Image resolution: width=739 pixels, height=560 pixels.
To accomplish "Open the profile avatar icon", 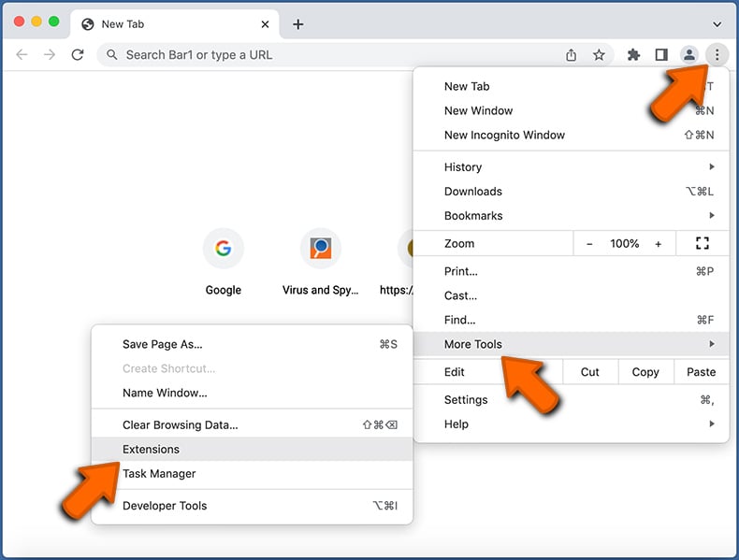I will tap(689, 55).
